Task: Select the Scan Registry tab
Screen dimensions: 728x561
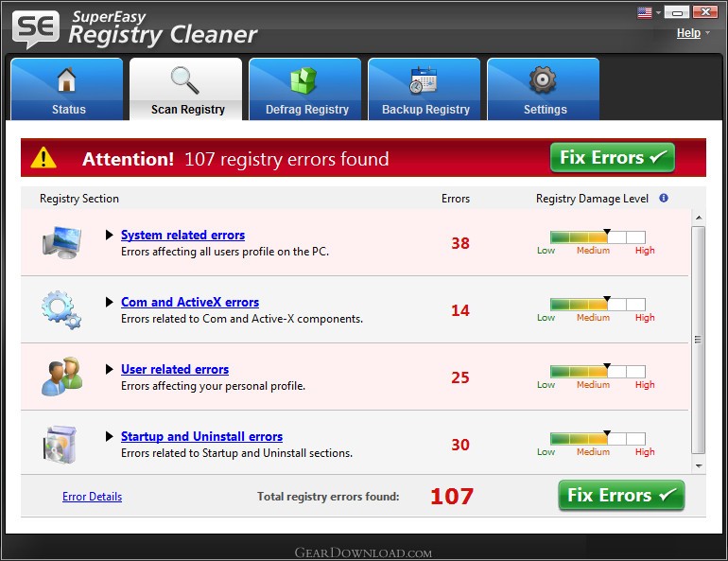Action: click(185, 89)
